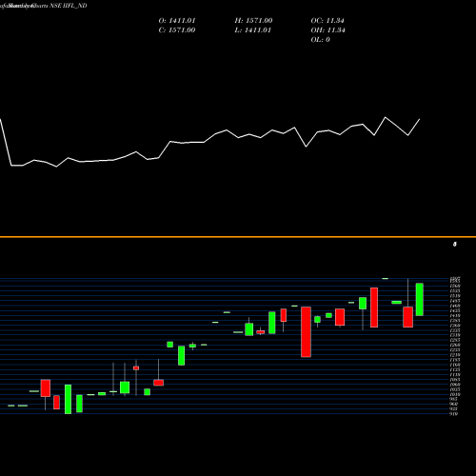Image resolution: width=476 pixels, height=476 pixels.
Task: Click the low price value L: 1411.01
Action: click(x=253, y=30)
